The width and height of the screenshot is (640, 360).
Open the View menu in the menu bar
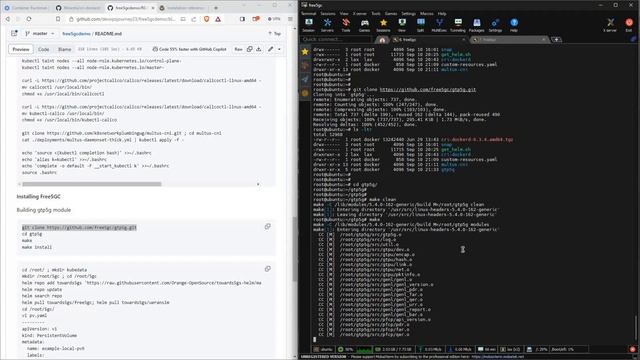(x=344, y=13)
